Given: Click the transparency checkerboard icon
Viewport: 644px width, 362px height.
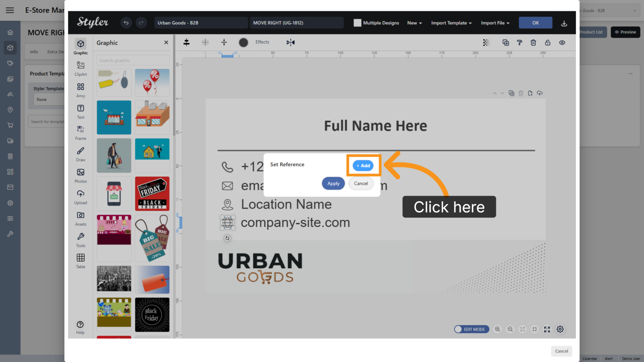Looking at the screenshot, I should coord(486,43).
